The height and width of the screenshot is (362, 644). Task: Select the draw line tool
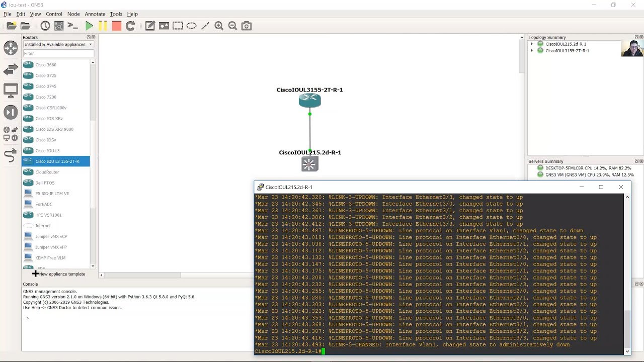tap(205, 26)
